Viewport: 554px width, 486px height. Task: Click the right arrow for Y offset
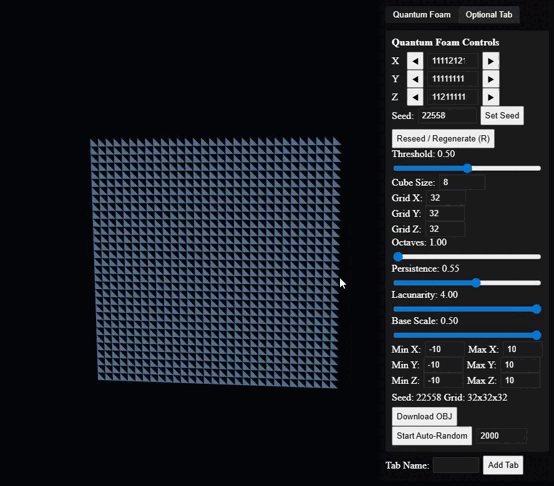pos(491,79)
